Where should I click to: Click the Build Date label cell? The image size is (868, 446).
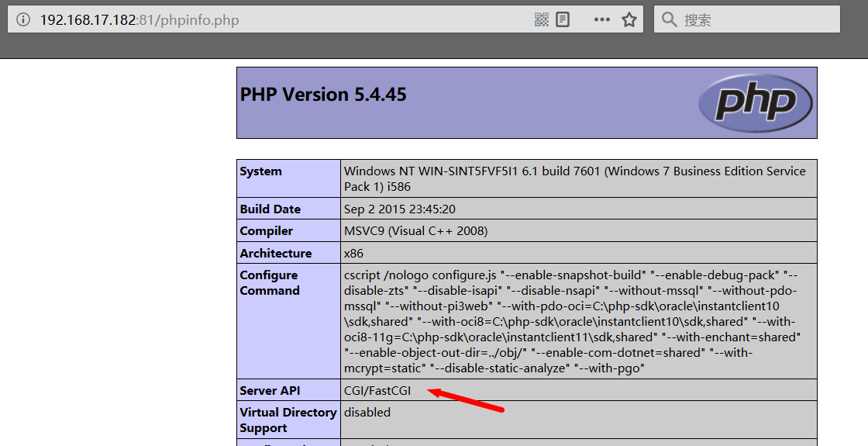coord(270,209)
